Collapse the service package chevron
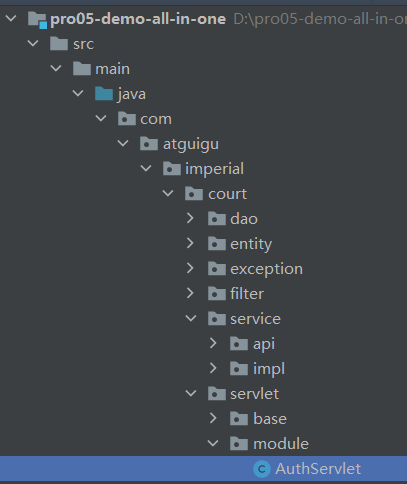Screen dimensions: 407x484 click(x=191, y=318)
